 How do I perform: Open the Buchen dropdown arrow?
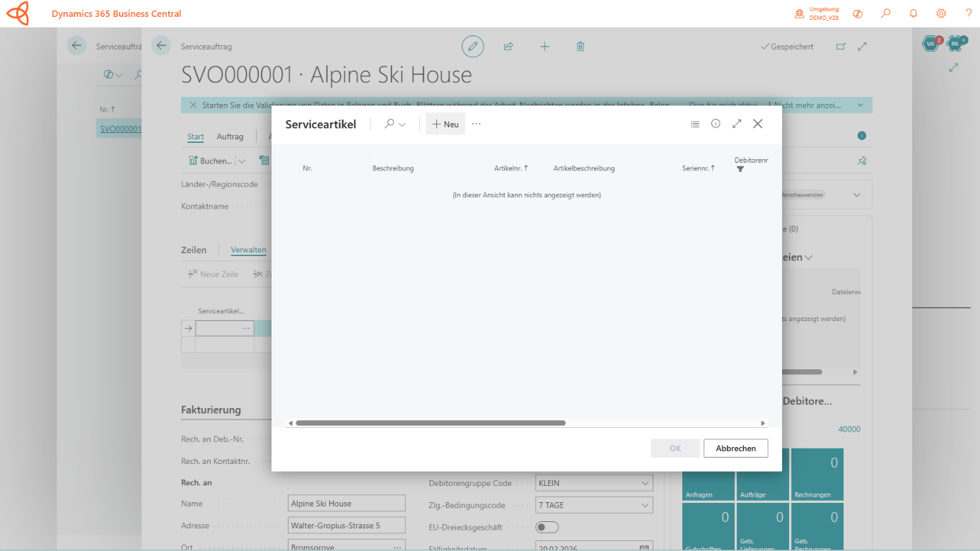pos(242,161)
